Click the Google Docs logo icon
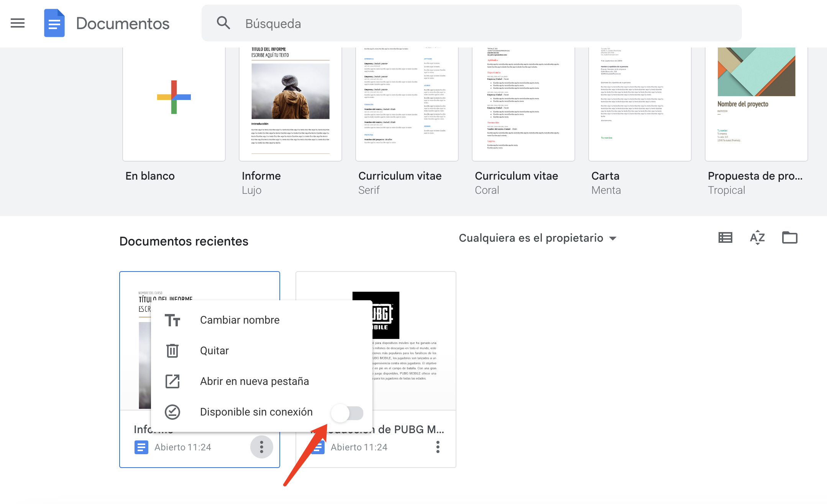The height and width of the screenshot is (504, 827). [x=54, y=23]
